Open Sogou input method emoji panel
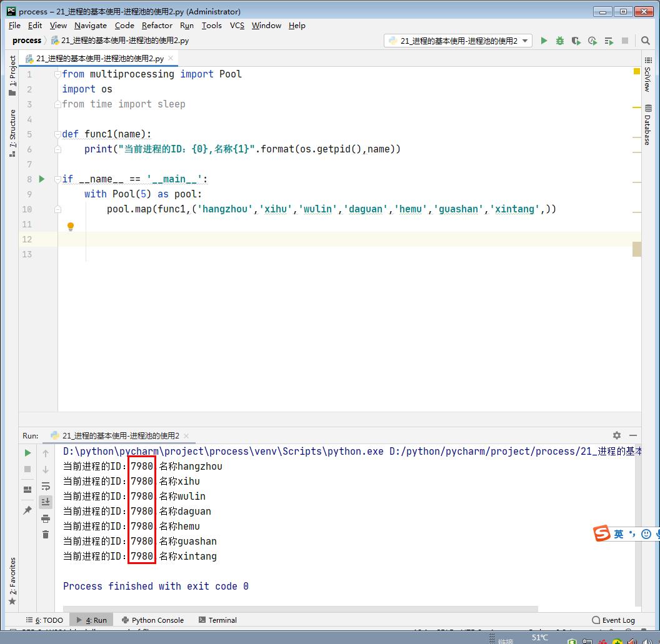Screen dimensions: 660x644 point(646,534)
